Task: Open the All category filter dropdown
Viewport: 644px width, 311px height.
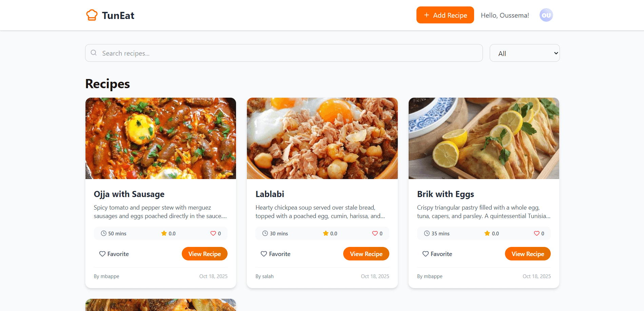Action: [525, 53]
